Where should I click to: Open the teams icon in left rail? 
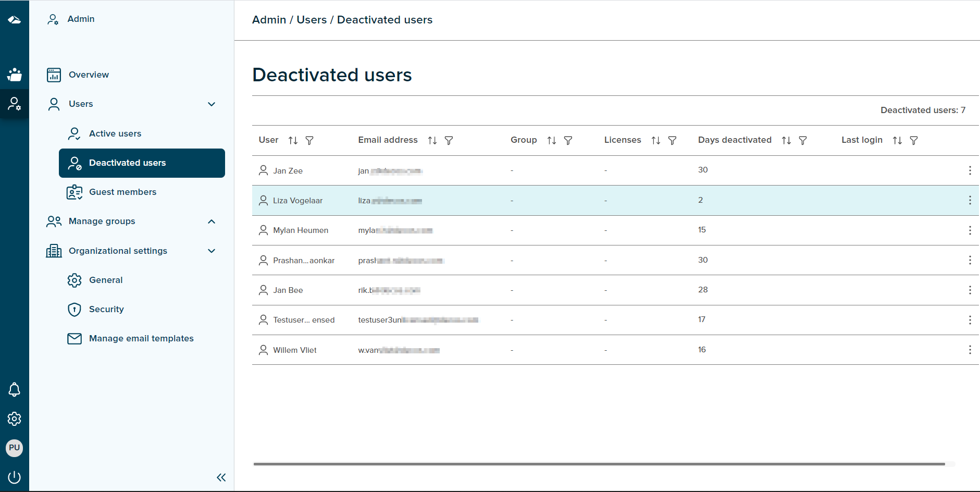[14, 75]
